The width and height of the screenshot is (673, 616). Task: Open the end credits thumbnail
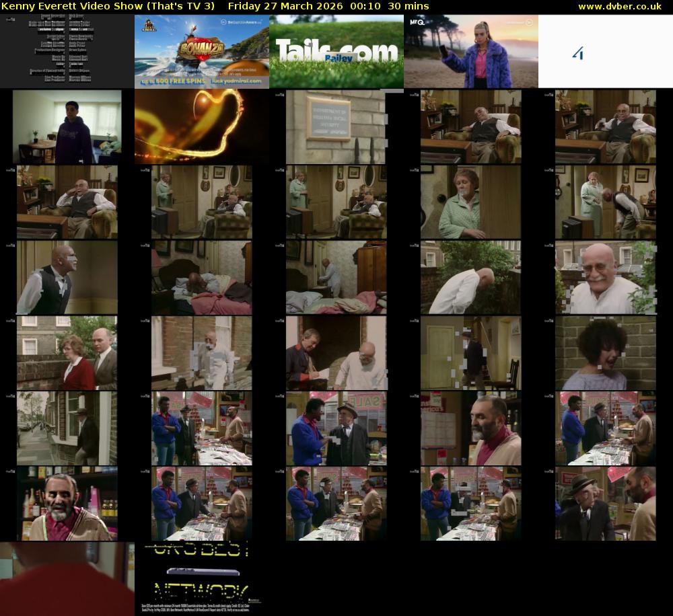pyautogui.click(x=67, y=52)
